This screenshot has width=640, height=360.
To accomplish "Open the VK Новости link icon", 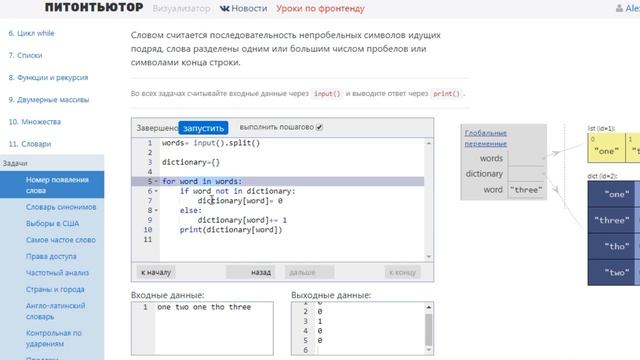I will 224,8.
